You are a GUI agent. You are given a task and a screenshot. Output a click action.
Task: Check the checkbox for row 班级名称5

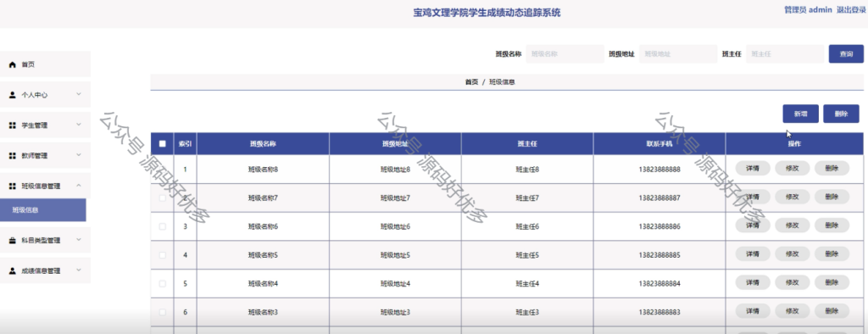162,255
